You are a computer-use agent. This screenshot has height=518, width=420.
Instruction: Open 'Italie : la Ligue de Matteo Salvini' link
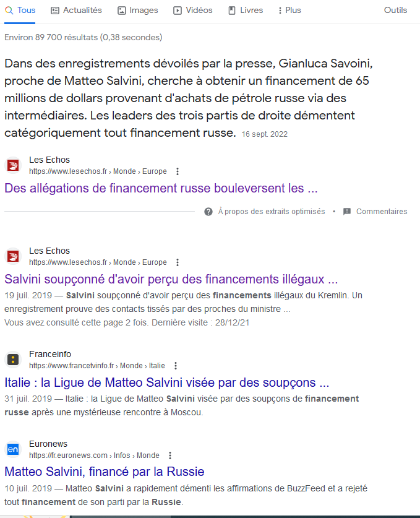point(167,382)
